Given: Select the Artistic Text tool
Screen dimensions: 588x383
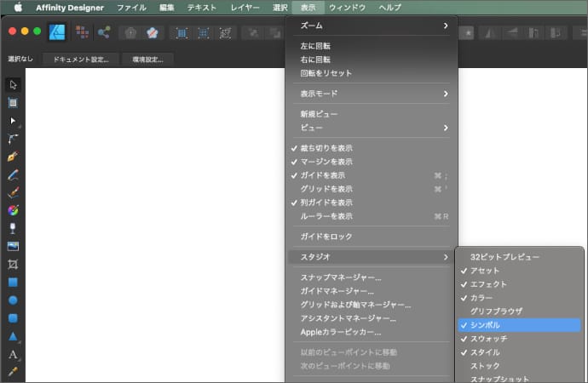Looking at the screenshot, I should (x=13, y=354).
